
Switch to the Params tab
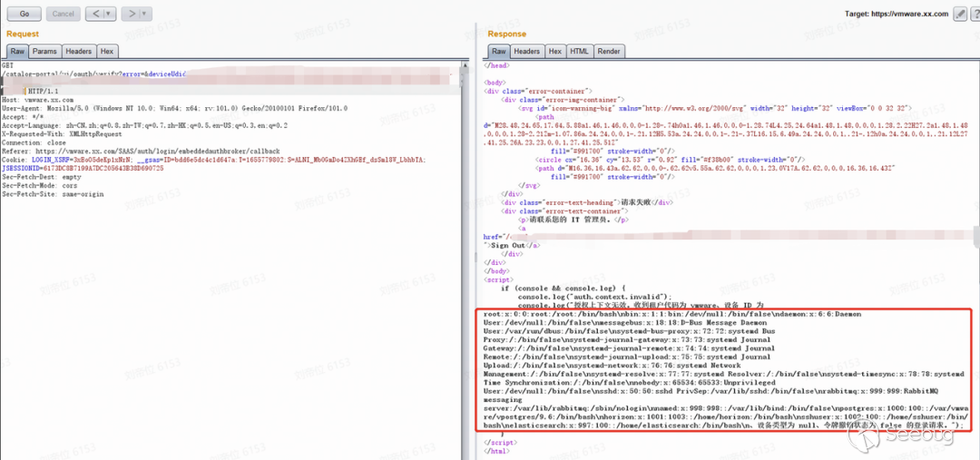[45, 51]
